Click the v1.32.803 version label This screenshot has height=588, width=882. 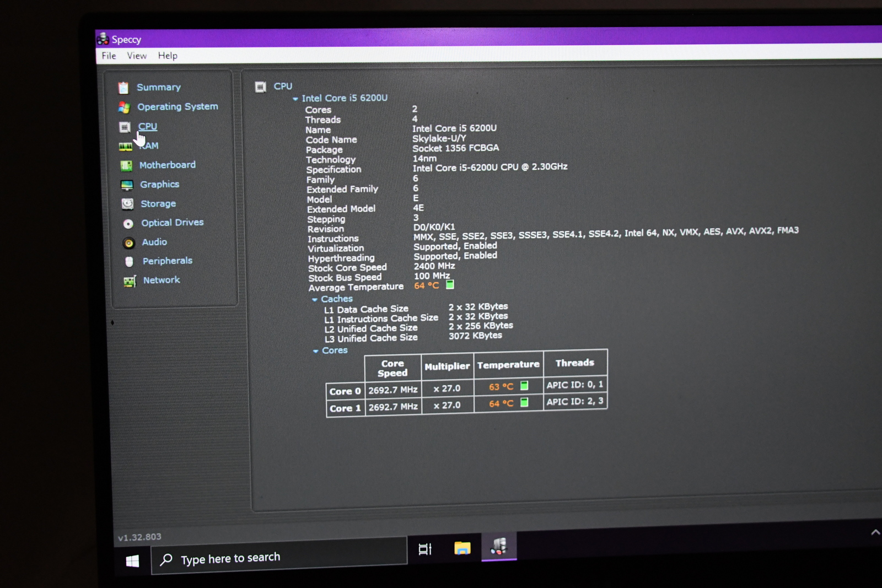click(x=139, y=537)
